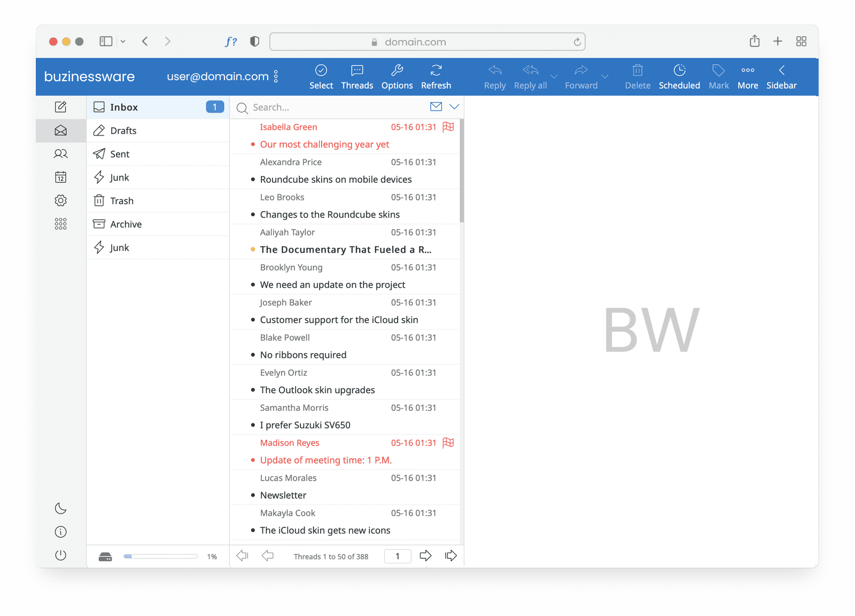Open the Scheduled clock icon
The height and width of the screenshot is (616, 855).
[679, 76]
